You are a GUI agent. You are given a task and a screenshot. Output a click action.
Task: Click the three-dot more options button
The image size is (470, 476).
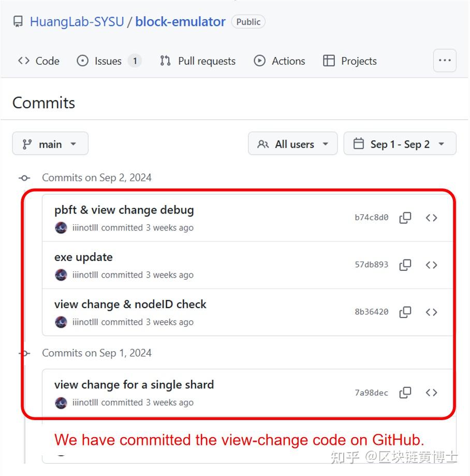[x=445, y=60]
